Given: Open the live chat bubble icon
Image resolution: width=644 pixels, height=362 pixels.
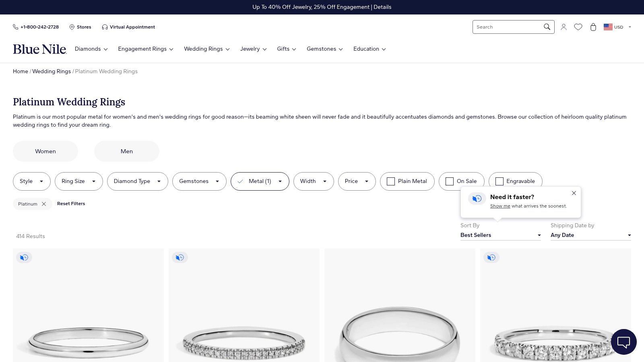Looking at the screenshot, I should tap(623, 342).
